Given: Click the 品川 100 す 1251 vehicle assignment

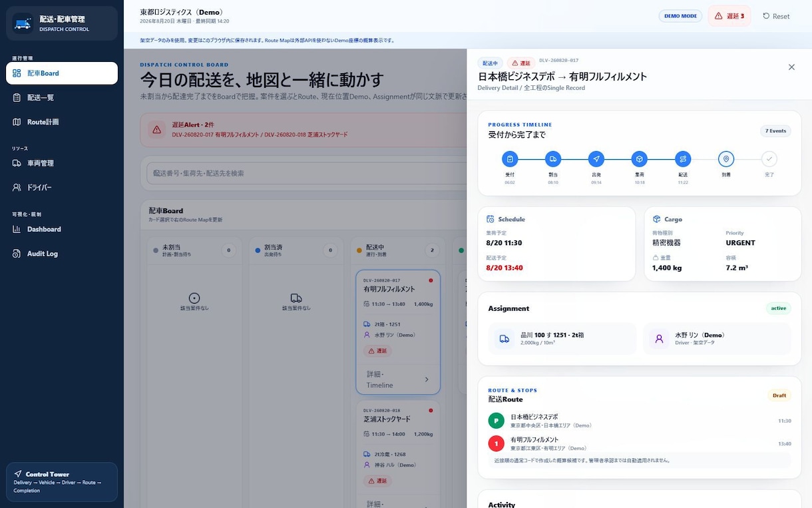Looking at the screenshot, I should click(x=562, y=339).
